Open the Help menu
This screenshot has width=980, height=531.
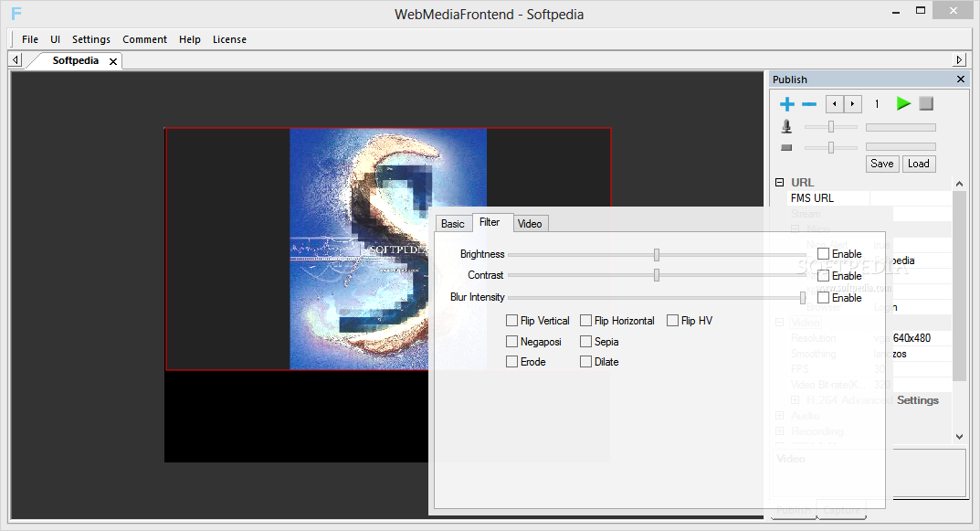190,39
